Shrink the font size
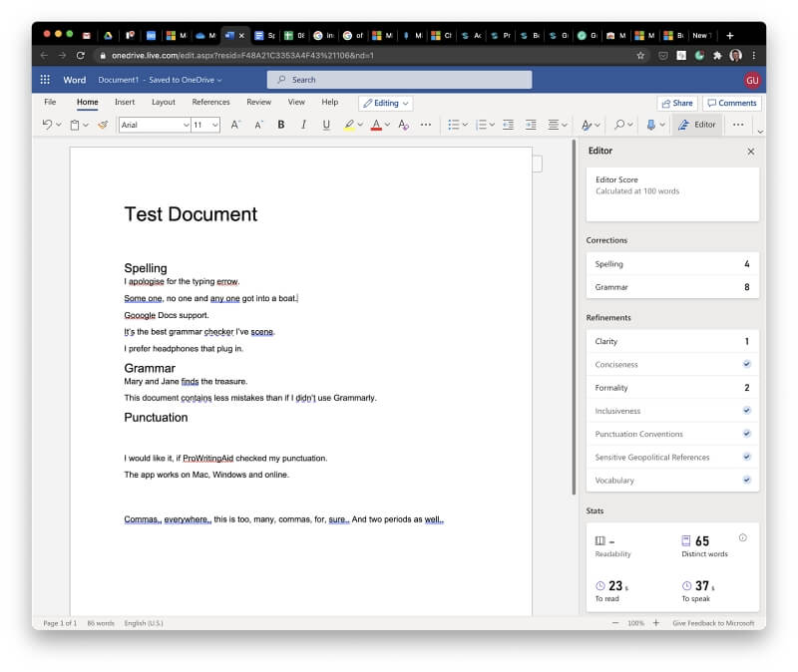798x672 pixels. click(x=258, y=125)
